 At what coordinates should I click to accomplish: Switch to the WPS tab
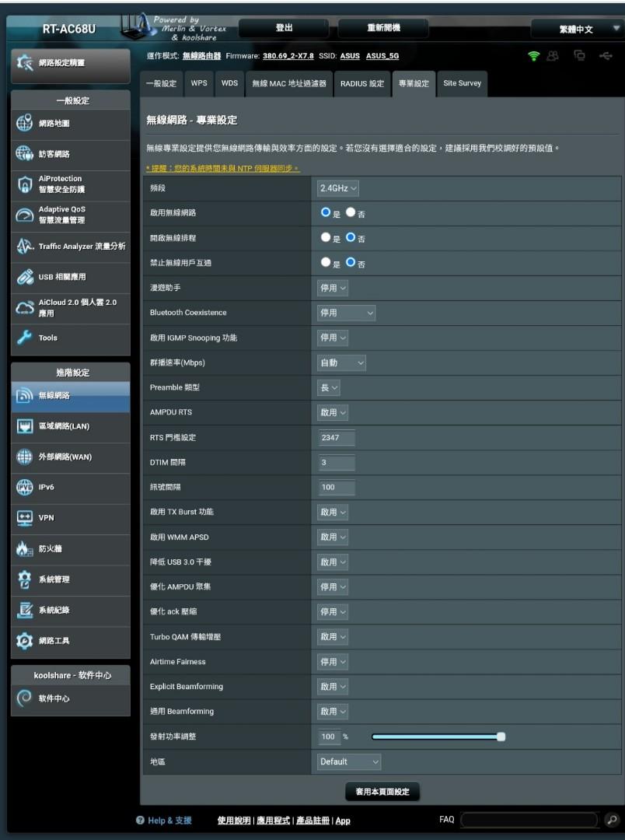click(x=198, y=83)
